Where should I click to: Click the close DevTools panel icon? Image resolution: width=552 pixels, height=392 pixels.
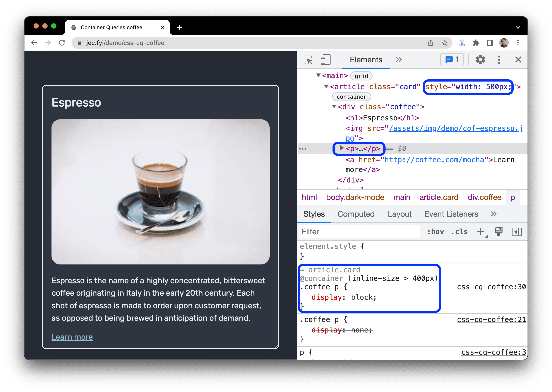pyautogui.click(x=518, y=59)
